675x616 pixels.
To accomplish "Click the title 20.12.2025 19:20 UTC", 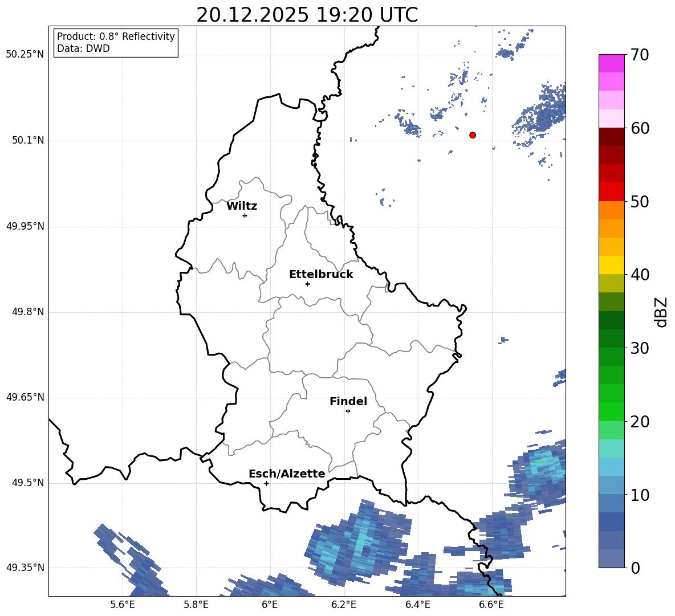I will 307,15.
